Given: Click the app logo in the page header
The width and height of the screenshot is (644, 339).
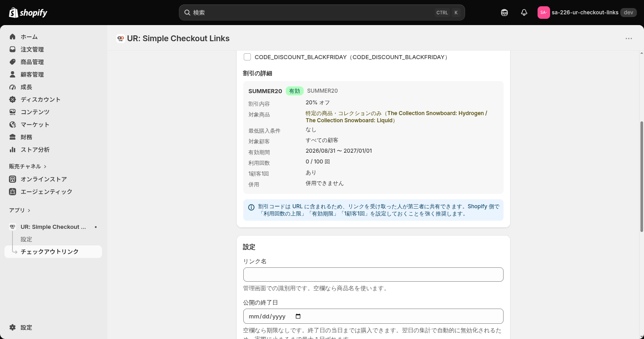Looking at the screenshot, I should point(120,39).
